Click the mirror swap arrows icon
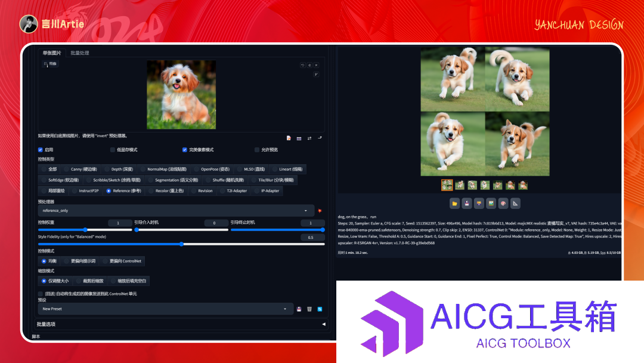 309,138
